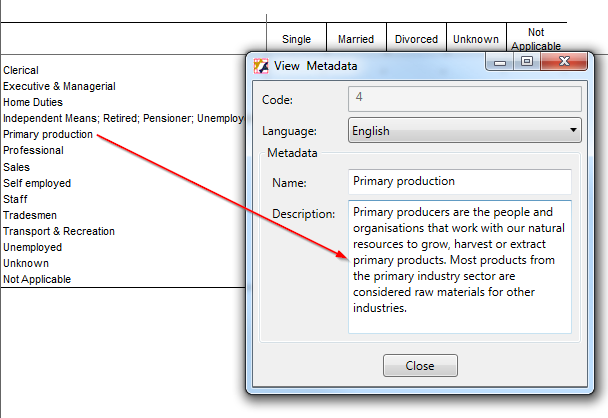This screenshot has height=418, width=608.
Task: Open the Language dropdown
Action: pyautogui.click(x=465, y=131)
